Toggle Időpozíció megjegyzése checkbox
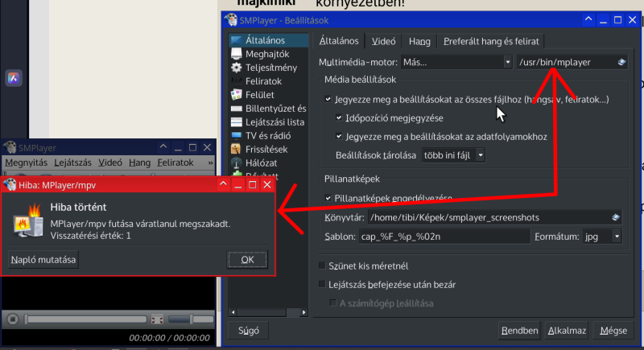The height and width of the screenshot is (350, 644). [x=339, y=117]
